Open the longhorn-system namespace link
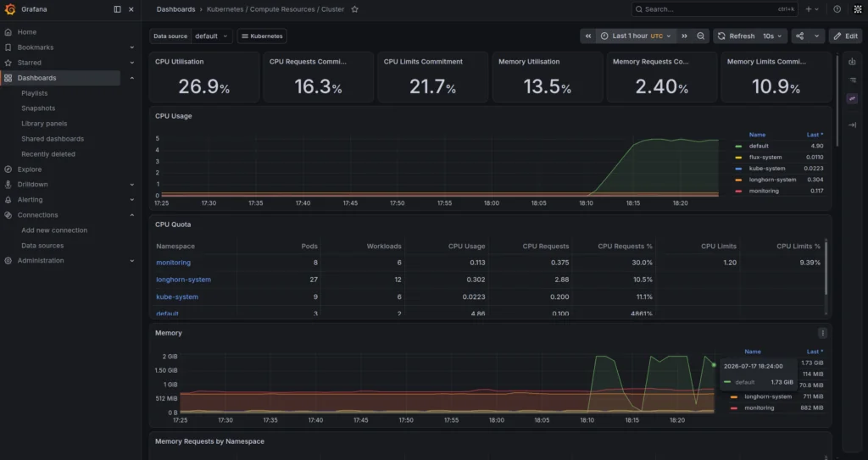The height and width of the screenshot is (460, 868). (x=183, y=280)
